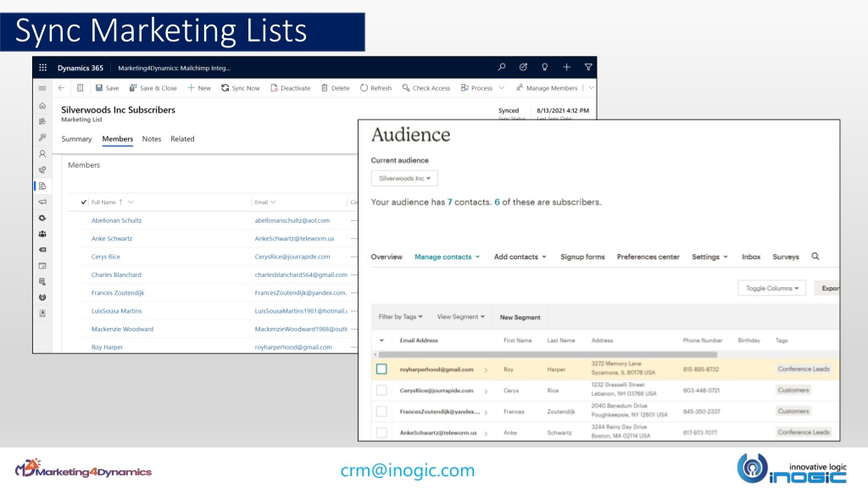Open the Related tab
The image size is (868, 488).
[x=182, y=139]
